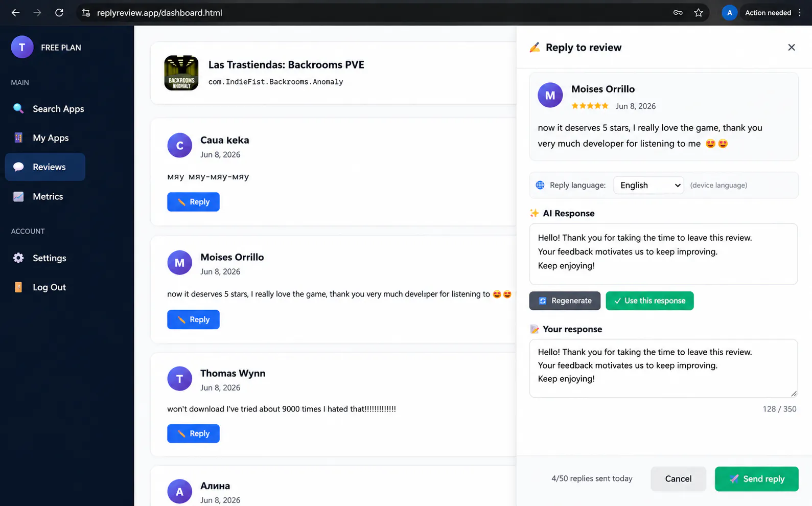Click the package name com.IndieFist.Backrooms.Anomaly
Screen dimensions: 812x506
pyautogui.click(x=275, y=82)
